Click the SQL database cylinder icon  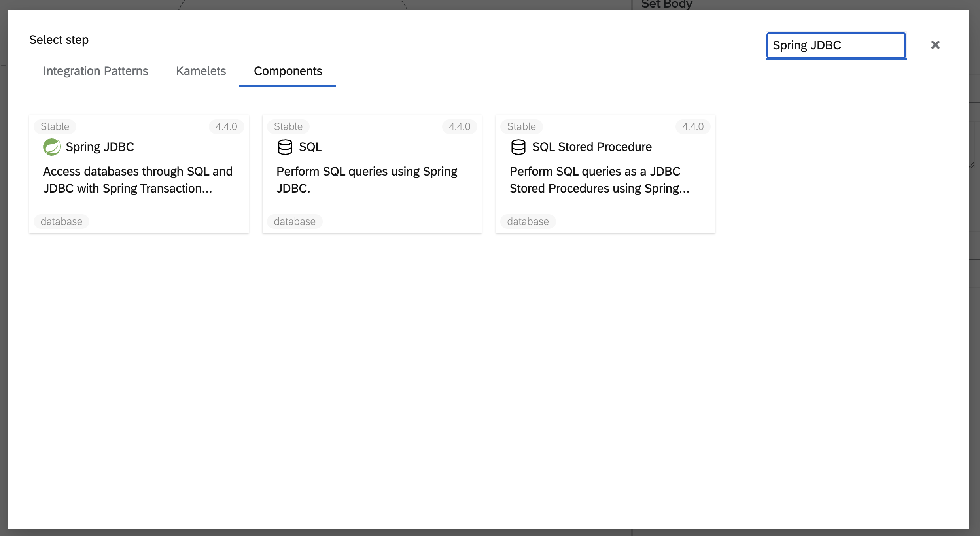[285, 147]
